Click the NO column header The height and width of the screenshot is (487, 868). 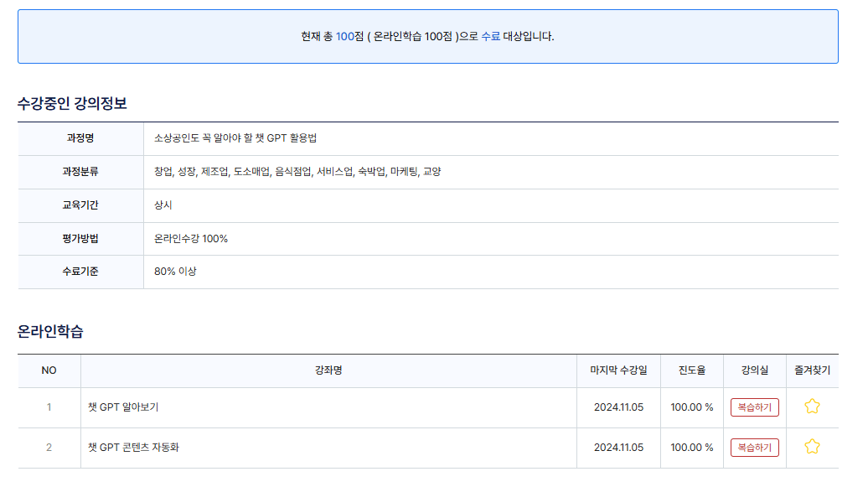tap(49, 370)
